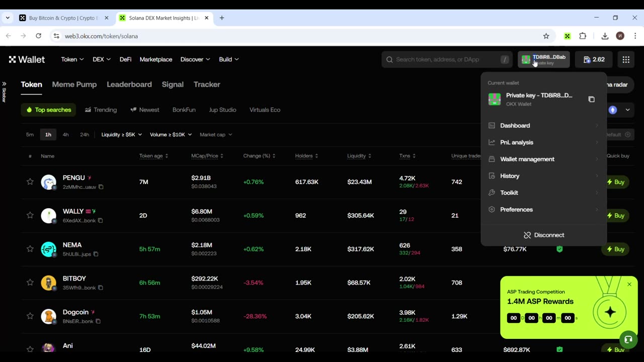Open History in the wallet menu

point(543,176)
